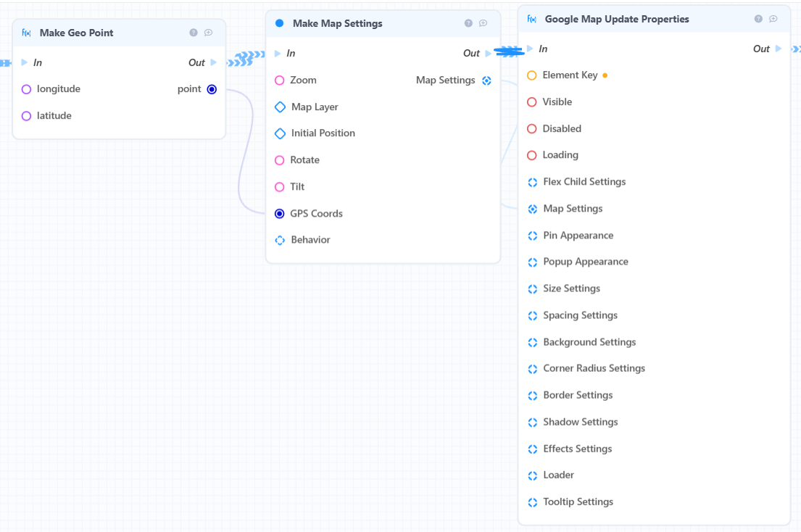Add a comment to Google Map Update Properties
Image resolution: width=801 pixels, height=532 pixels.
(x=773, y=19)
